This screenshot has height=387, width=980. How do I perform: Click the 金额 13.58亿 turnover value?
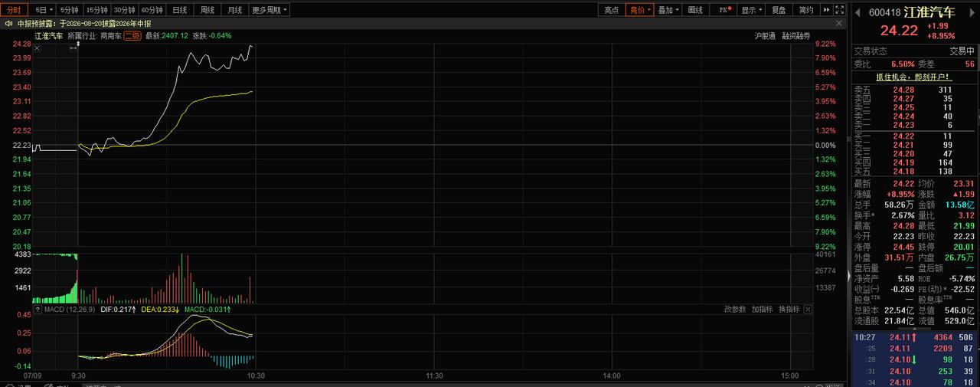(x=959, y=205)
